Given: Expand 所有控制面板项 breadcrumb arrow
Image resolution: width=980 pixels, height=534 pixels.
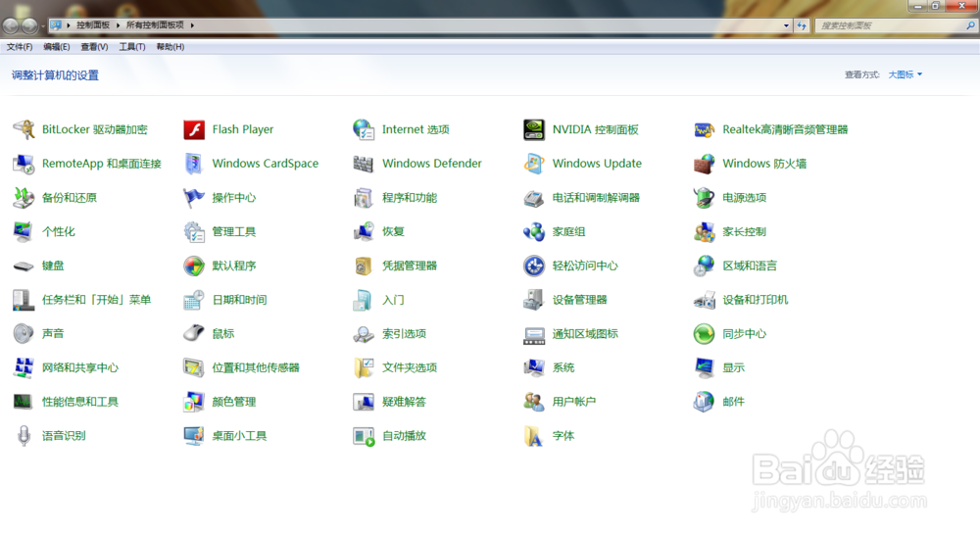Looking at the screenshot, I should coord(192,25).
